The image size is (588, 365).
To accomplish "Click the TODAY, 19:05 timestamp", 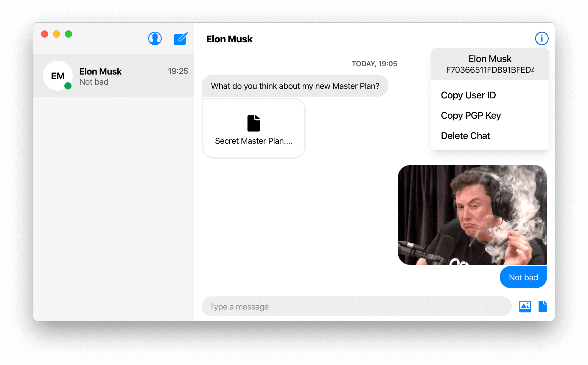I will click(374, 64).
